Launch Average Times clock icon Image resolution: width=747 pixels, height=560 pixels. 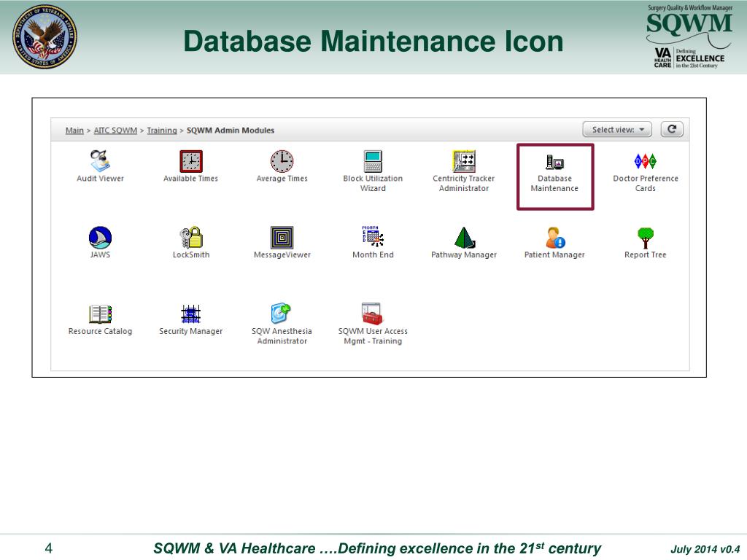click(282, 161)
